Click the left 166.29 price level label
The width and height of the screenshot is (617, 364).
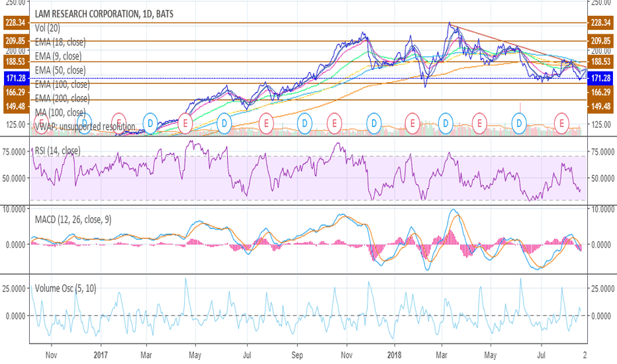point(16,93)
